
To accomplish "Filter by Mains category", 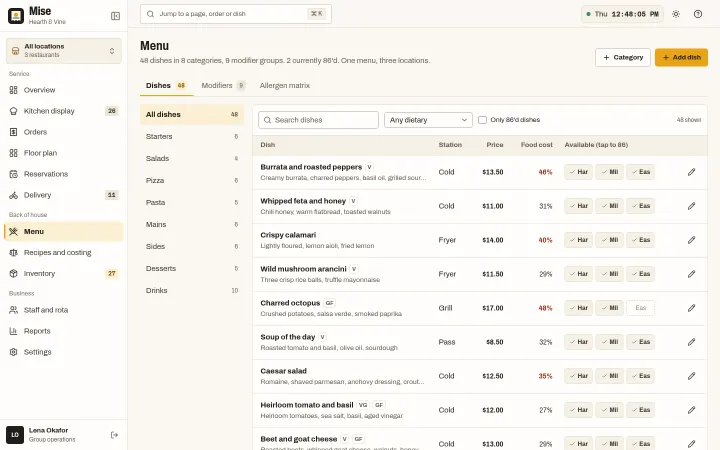I will click(x=192, y=225).
